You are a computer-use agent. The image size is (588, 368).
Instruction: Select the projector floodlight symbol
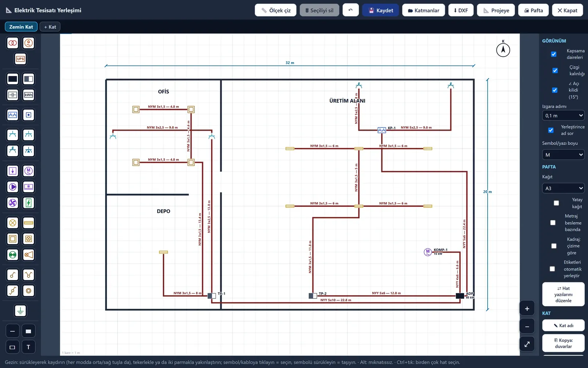[x=29, y=255]
